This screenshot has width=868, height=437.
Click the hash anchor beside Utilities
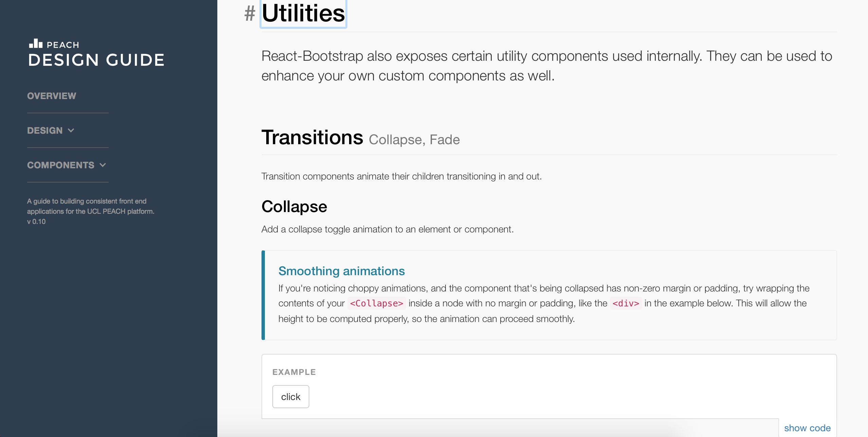click(250, 14)
